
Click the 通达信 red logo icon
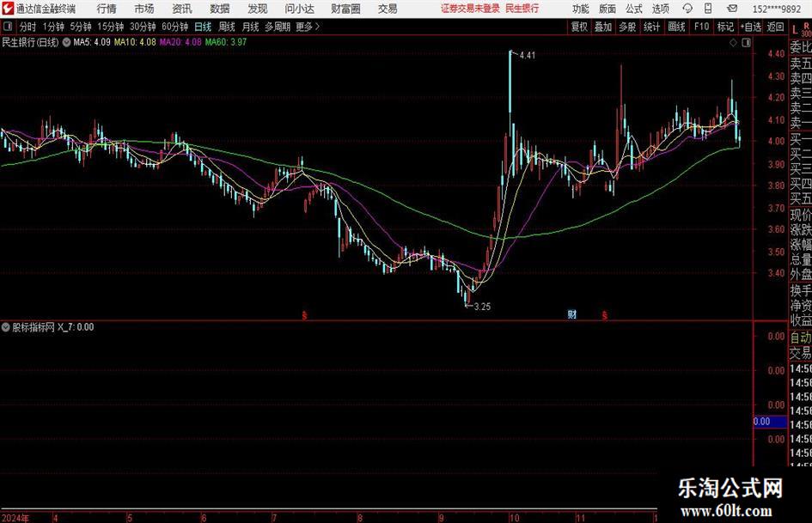click(x=8, y=9)
